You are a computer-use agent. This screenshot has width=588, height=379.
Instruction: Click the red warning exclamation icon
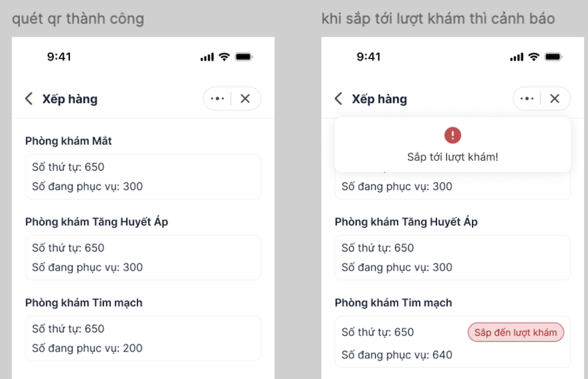[452, 135]
